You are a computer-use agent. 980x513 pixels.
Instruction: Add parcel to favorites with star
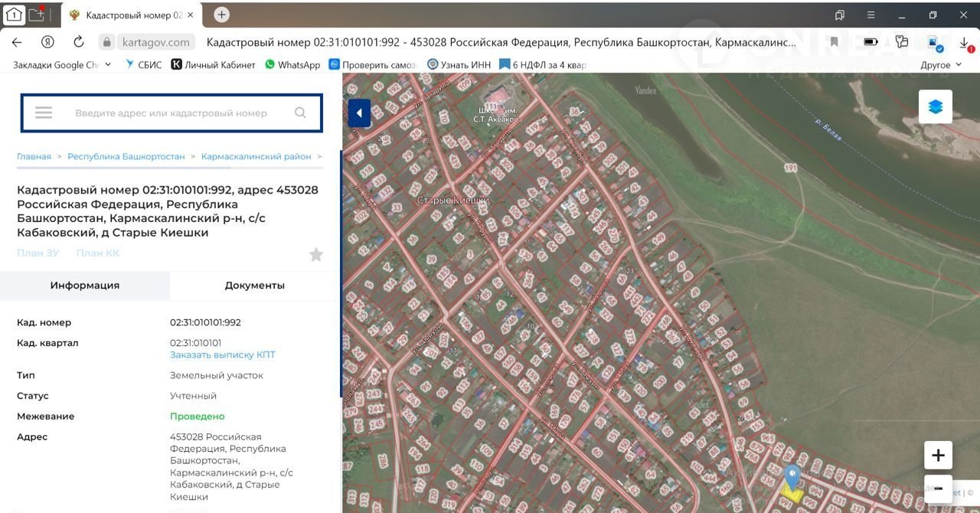coord(315,255)
